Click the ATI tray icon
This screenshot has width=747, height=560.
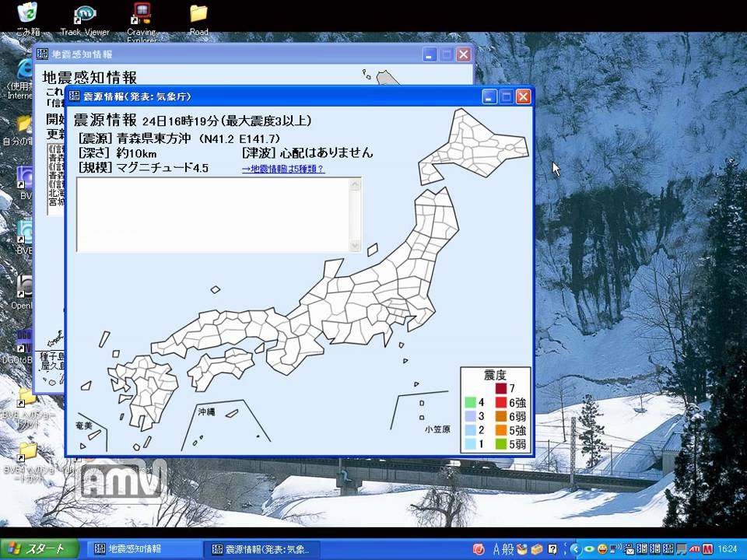tap(694, 548)
